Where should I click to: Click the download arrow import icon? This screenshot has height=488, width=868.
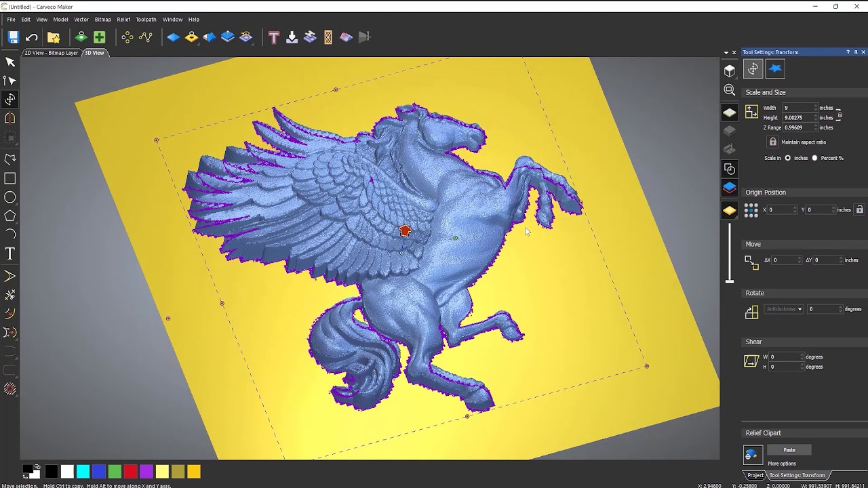pyautogui.click(x=292, y=37)
